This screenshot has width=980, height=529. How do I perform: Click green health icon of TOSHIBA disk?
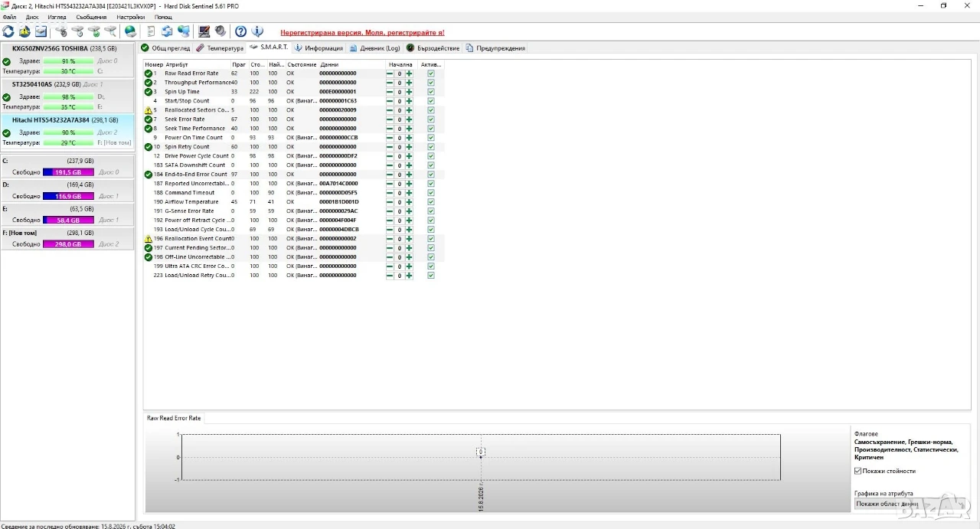6,61
